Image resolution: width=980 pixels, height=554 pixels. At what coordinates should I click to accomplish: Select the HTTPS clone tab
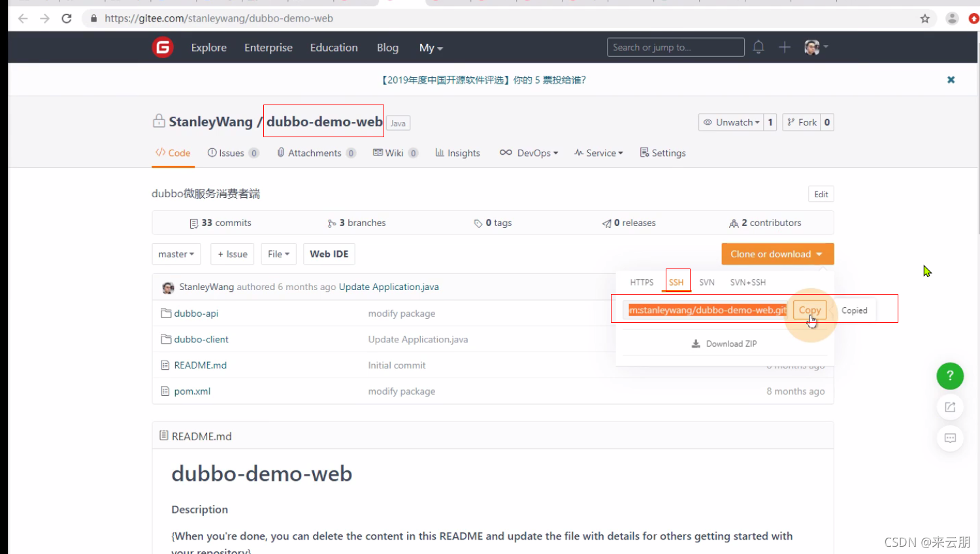pyautogui.click(x=642, y=282)
